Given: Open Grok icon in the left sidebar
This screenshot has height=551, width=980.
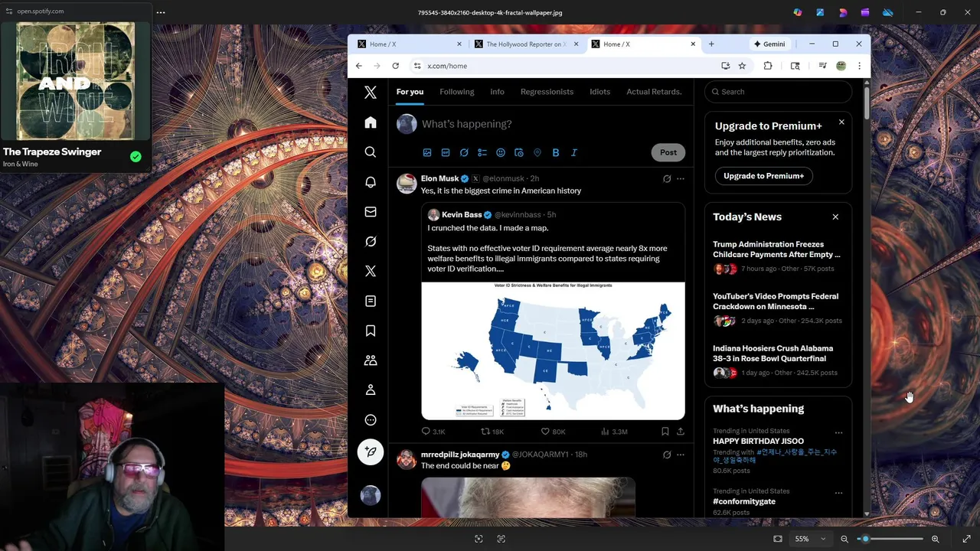Looking at the screenshot, I should (x=371, y=241).
